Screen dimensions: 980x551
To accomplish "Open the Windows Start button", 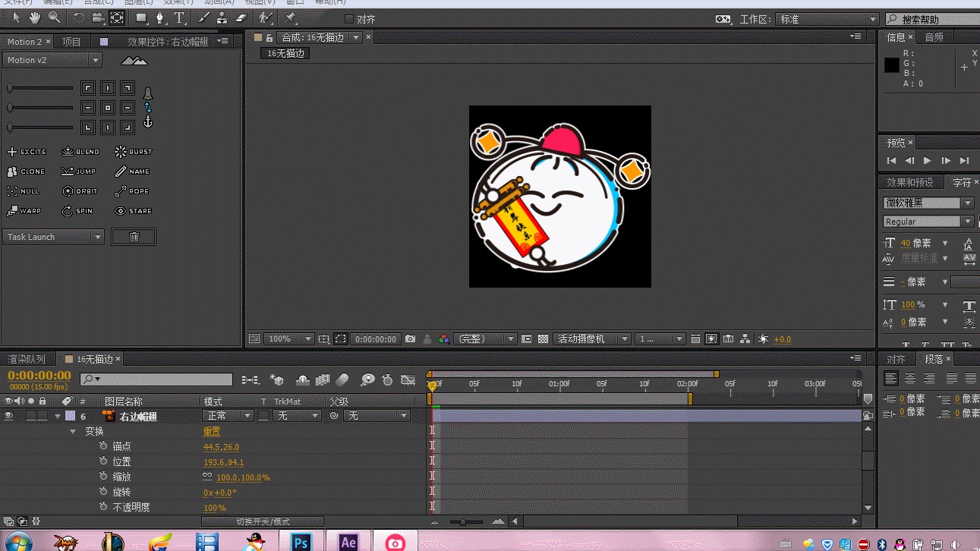I will pyautogui.click(x=19, y=542).
